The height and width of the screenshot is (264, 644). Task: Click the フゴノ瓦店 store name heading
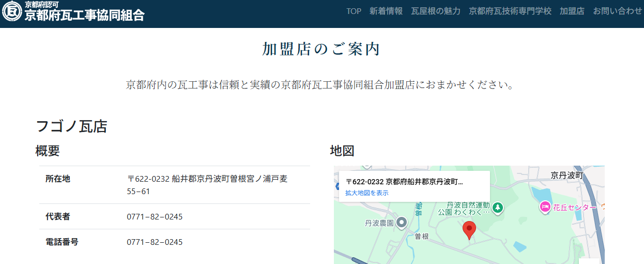click(71, 126)
